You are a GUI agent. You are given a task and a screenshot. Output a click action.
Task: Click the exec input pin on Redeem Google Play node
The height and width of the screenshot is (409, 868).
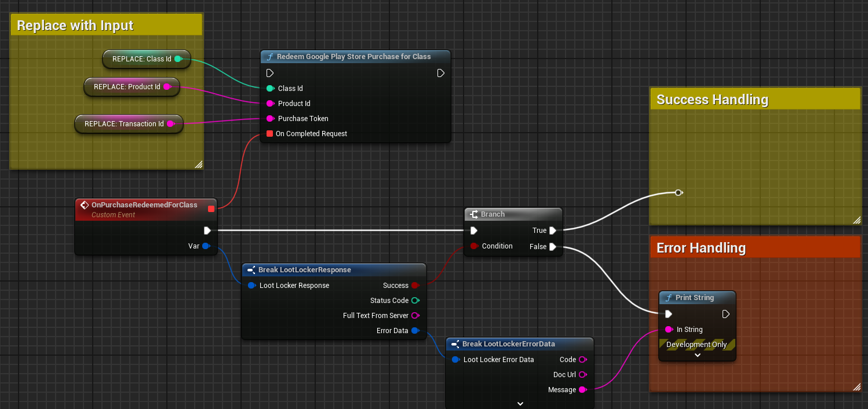[270, 73]
